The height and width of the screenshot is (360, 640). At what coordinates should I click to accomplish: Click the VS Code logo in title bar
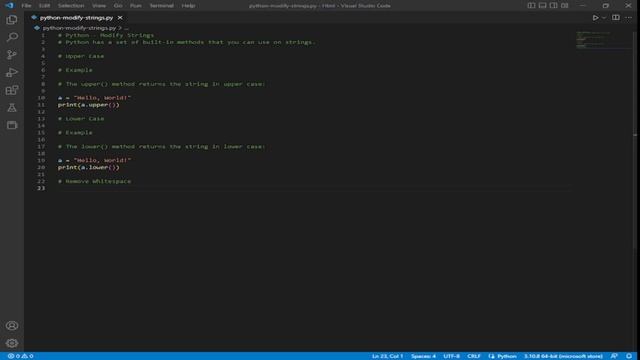(9, 6)
